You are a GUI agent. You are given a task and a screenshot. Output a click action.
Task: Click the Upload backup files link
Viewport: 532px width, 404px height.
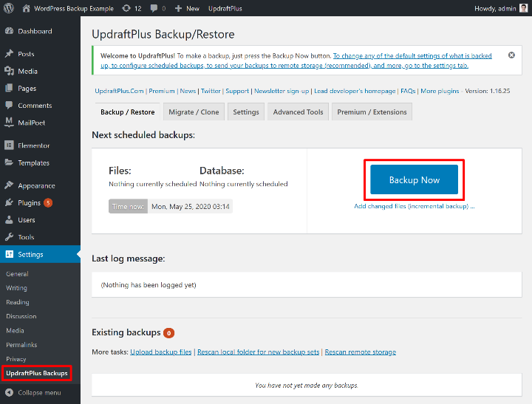click(x=161, y=352)
